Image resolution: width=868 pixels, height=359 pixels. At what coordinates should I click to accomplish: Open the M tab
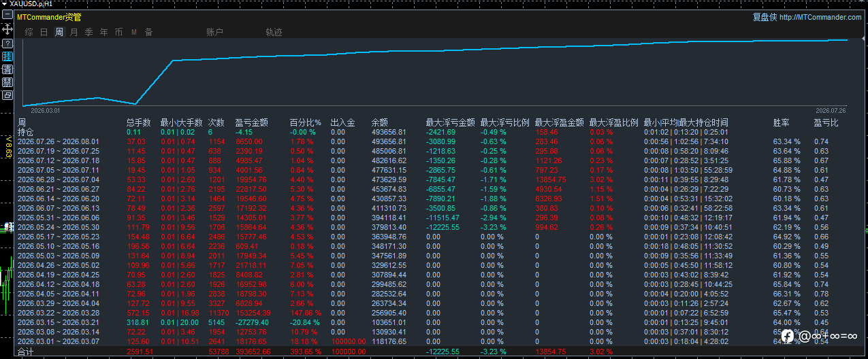coord(134,32)
